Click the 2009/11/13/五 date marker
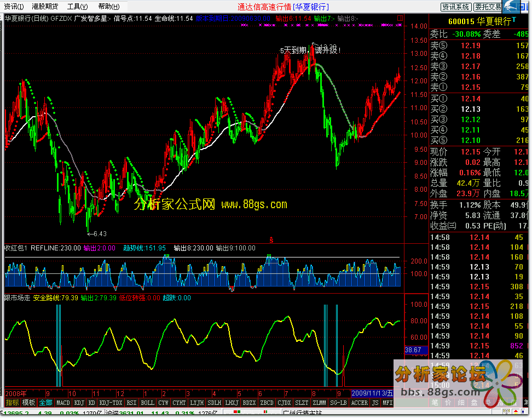The image size is (532, 418). point(372,394)
